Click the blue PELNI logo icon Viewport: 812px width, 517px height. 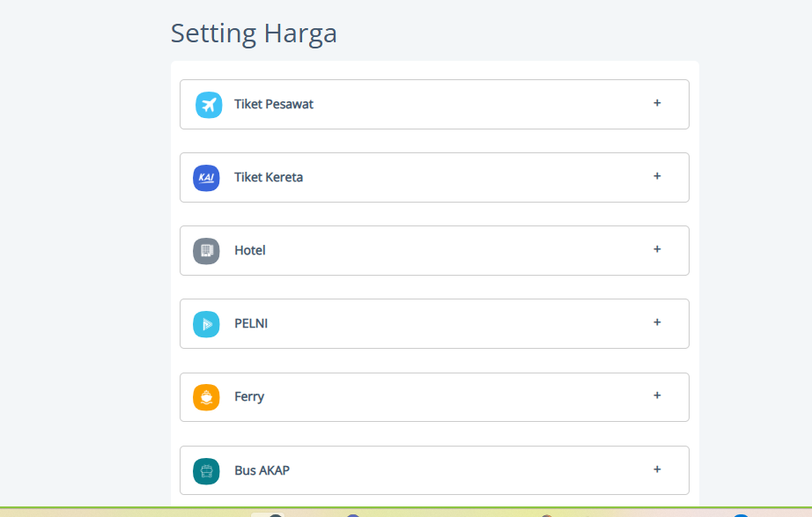point(206,324)
